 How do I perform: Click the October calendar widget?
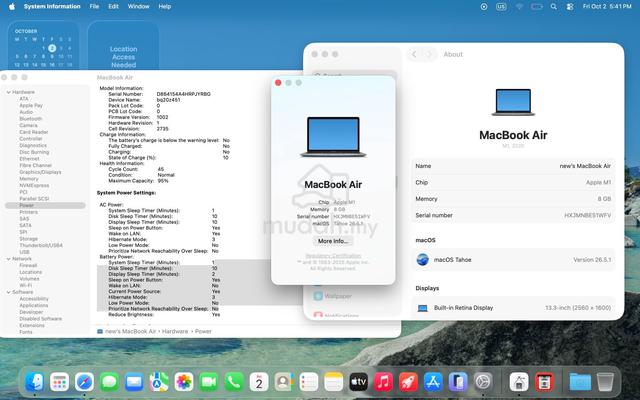tap(43, 47)
